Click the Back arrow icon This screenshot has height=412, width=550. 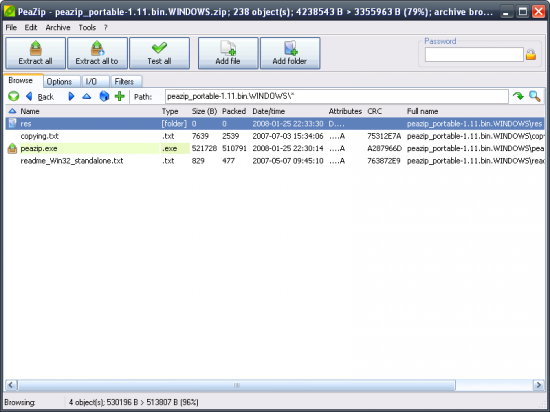click(29, 96)
